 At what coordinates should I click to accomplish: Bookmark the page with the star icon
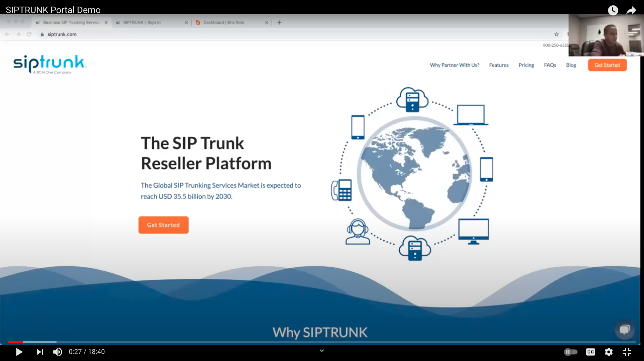(556, 34)
